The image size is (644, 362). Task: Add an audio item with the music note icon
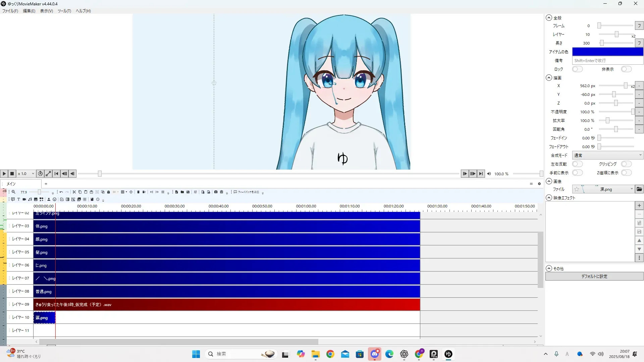coord(30,199)
